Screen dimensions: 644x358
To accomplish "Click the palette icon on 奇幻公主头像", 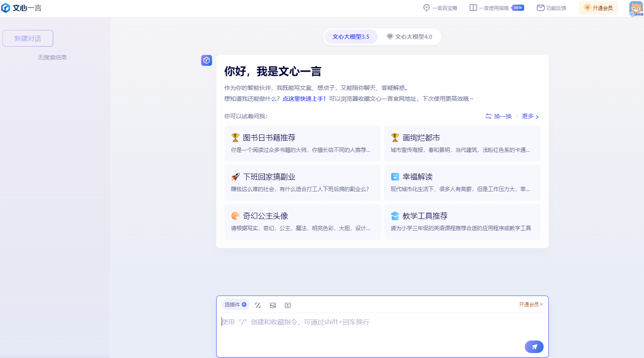I will (x=235, y=216).
